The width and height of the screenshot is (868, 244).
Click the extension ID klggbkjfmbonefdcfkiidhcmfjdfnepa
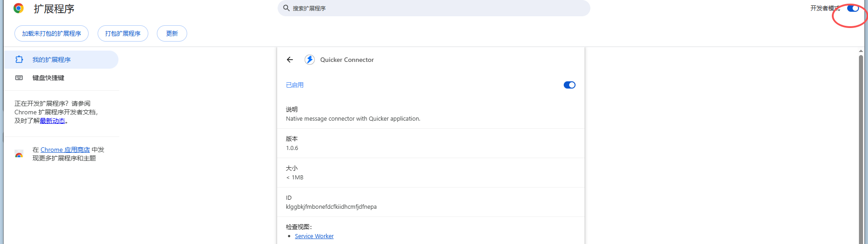tap(331, 206)
